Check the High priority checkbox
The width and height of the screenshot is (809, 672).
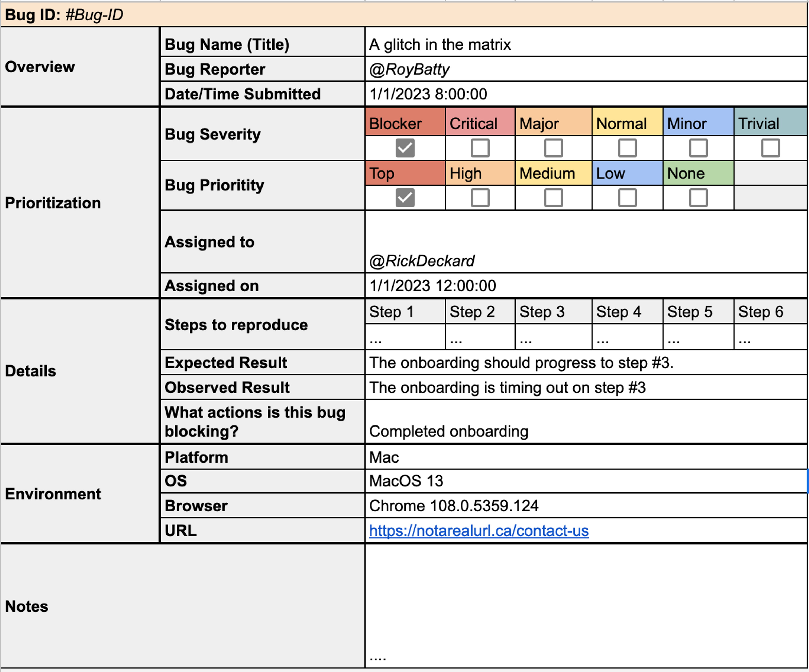[480, 198]
